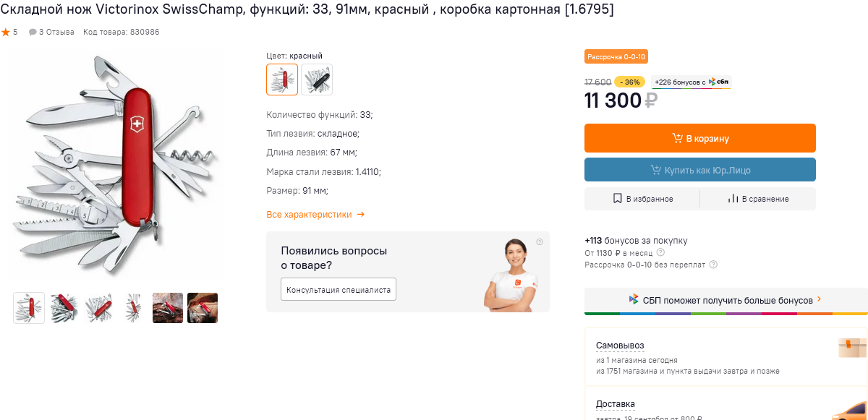Screen dimensions: 868x420
Task: Expand all characteristics link
Action: [315, 215]
